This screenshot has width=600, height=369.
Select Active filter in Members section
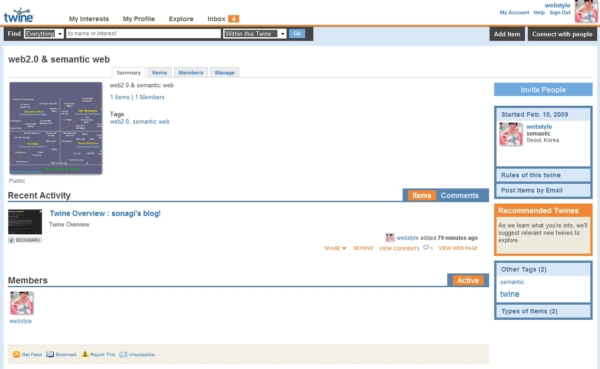[468, 280]
